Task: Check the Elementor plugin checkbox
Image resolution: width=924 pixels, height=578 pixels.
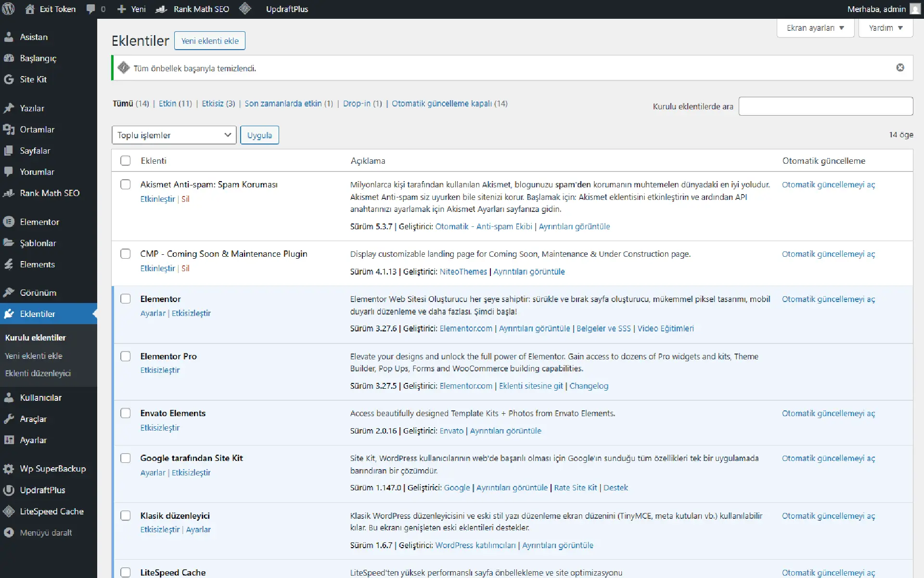Action: coord(125,299)
